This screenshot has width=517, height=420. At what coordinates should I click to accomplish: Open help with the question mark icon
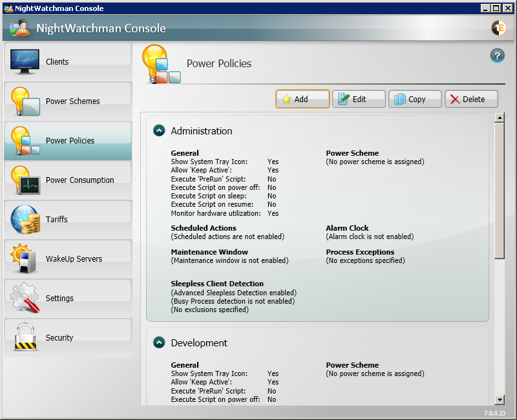tap(497, 56)
